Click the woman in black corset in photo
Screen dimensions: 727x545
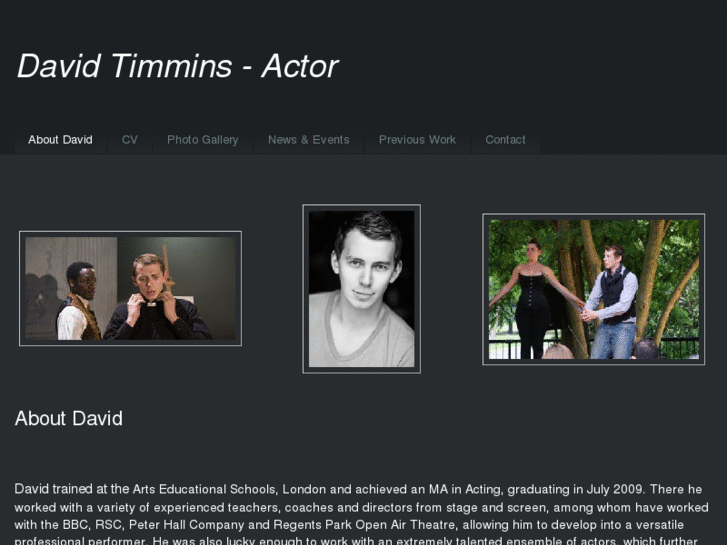533,299
